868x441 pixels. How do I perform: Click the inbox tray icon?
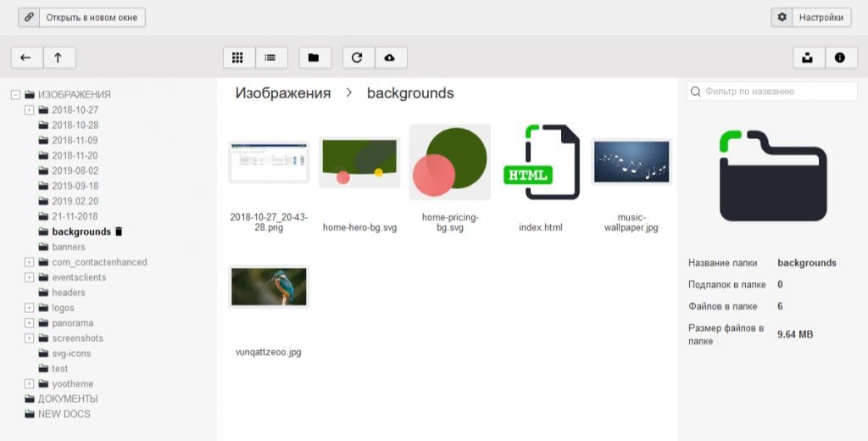(809, 58)
